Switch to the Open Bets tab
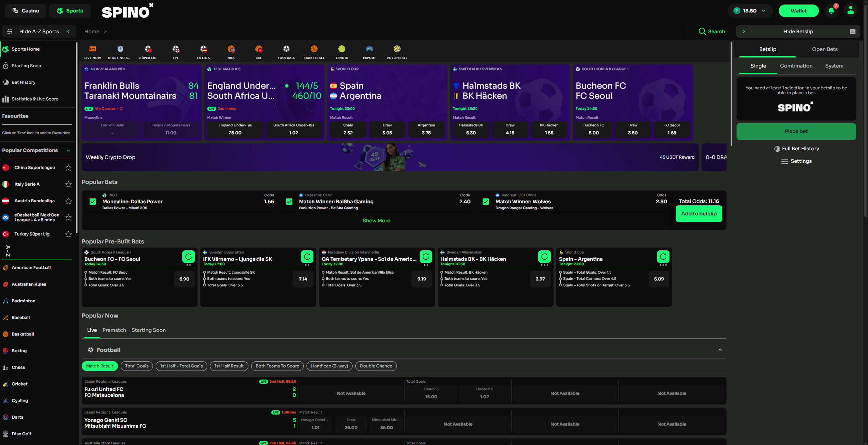 (825, 49)
